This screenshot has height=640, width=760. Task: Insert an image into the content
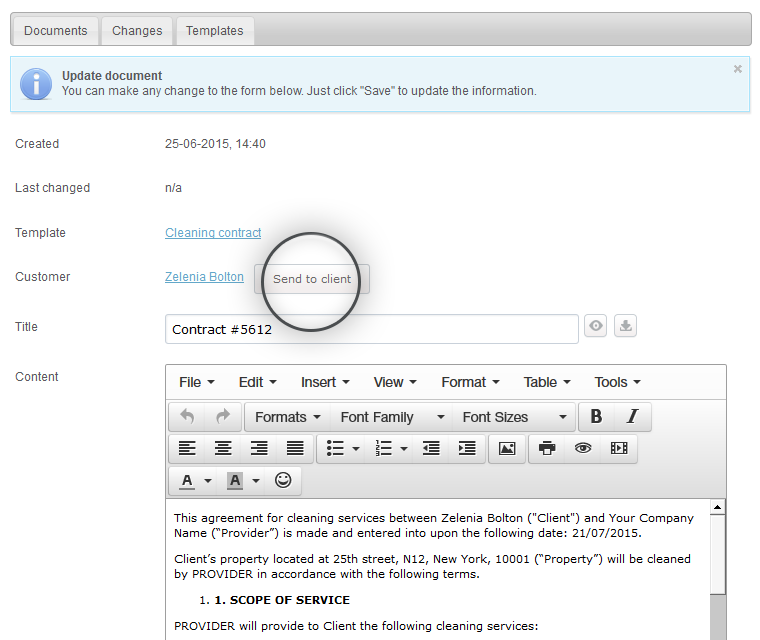point(507,448)
